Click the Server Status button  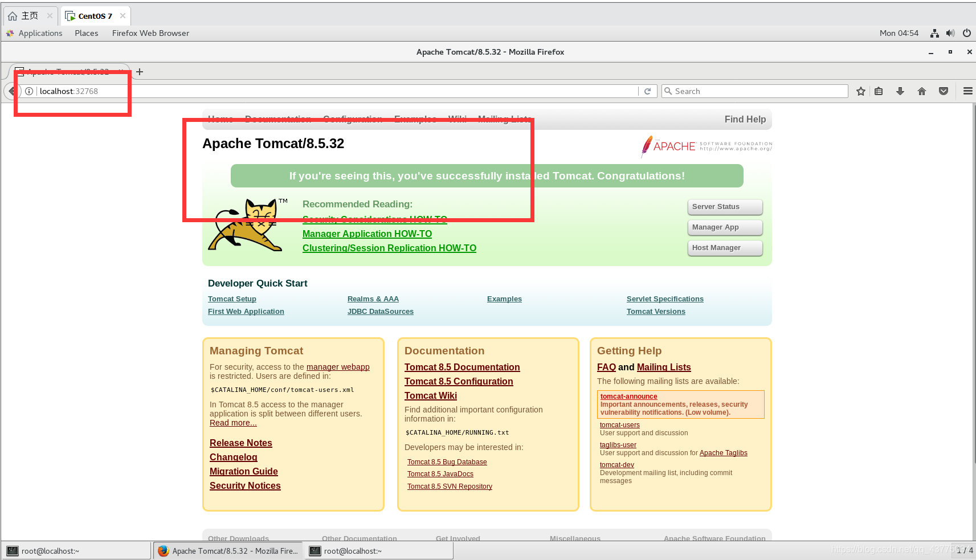pos(725,207)
